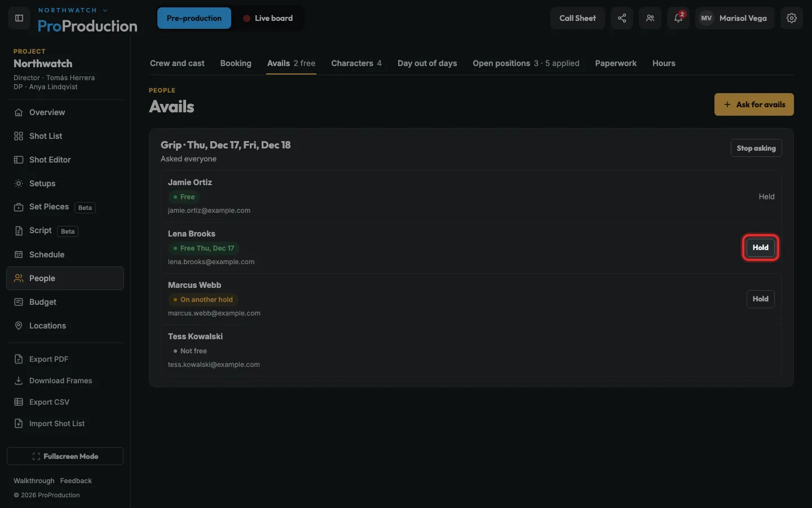This screenshot has width=812, height=508.
Task: Open the team members icon
Action: click(650, 18)
